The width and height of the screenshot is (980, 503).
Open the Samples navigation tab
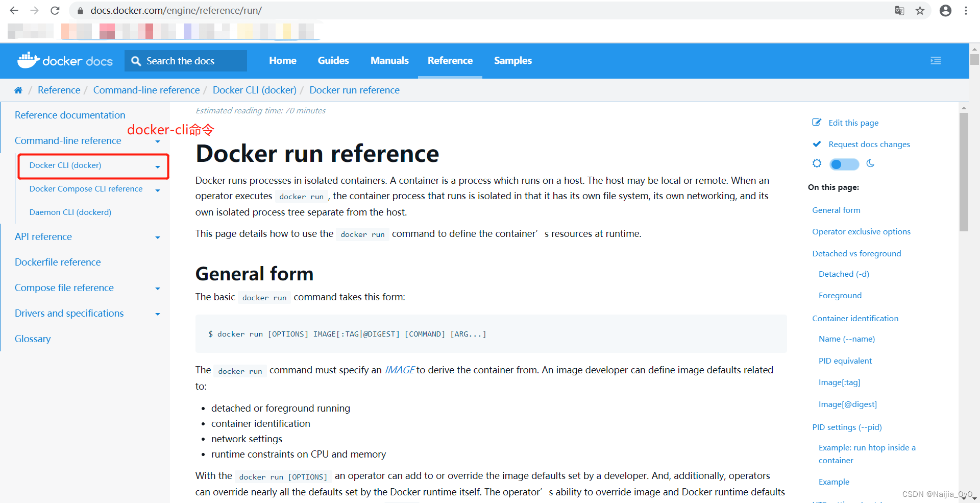[513, 60]
